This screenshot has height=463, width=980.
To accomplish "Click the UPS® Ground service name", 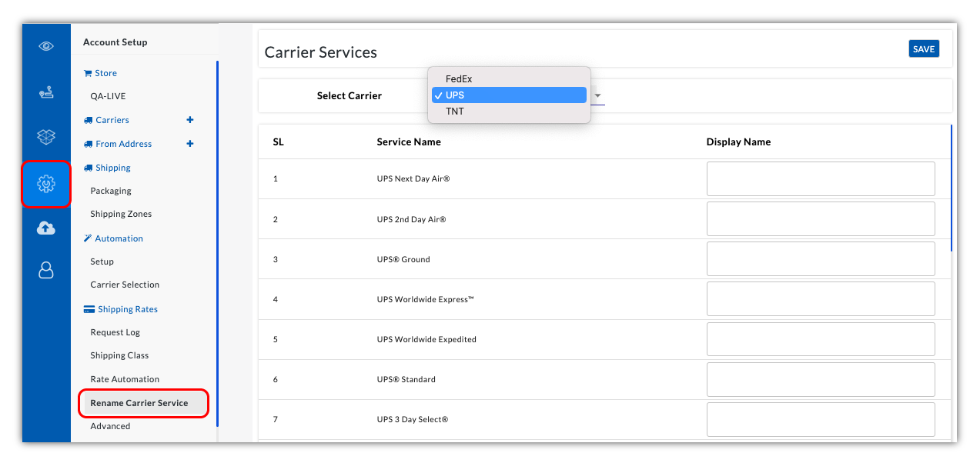I will point(403,259).
